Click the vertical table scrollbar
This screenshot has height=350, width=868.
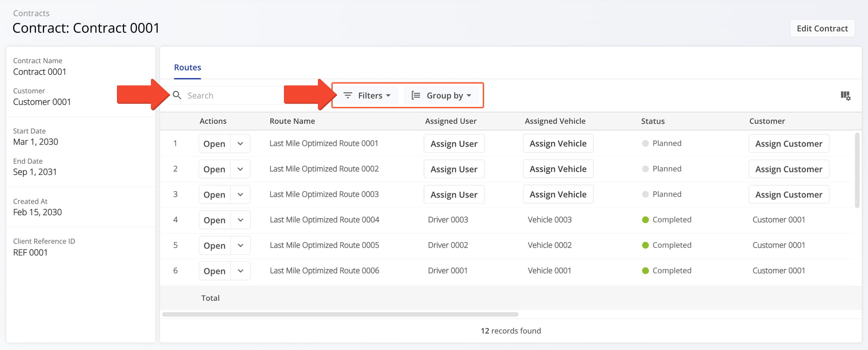click(x=857, y=170)
